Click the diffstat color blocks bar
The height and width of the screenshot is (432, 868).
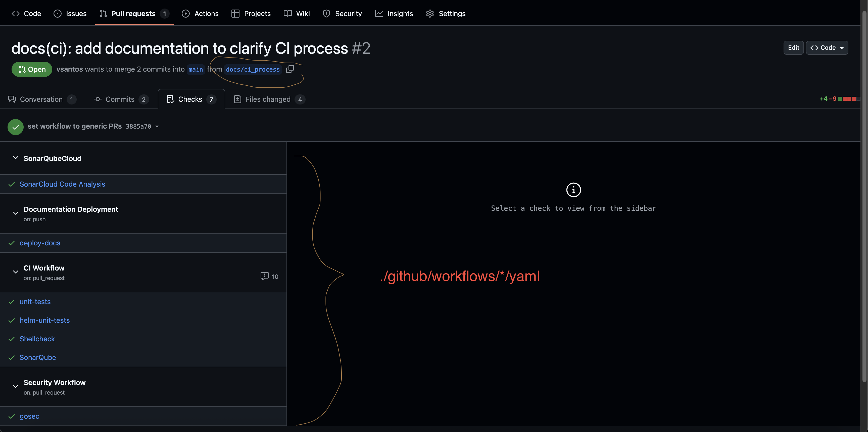click(x=848, y=99)
